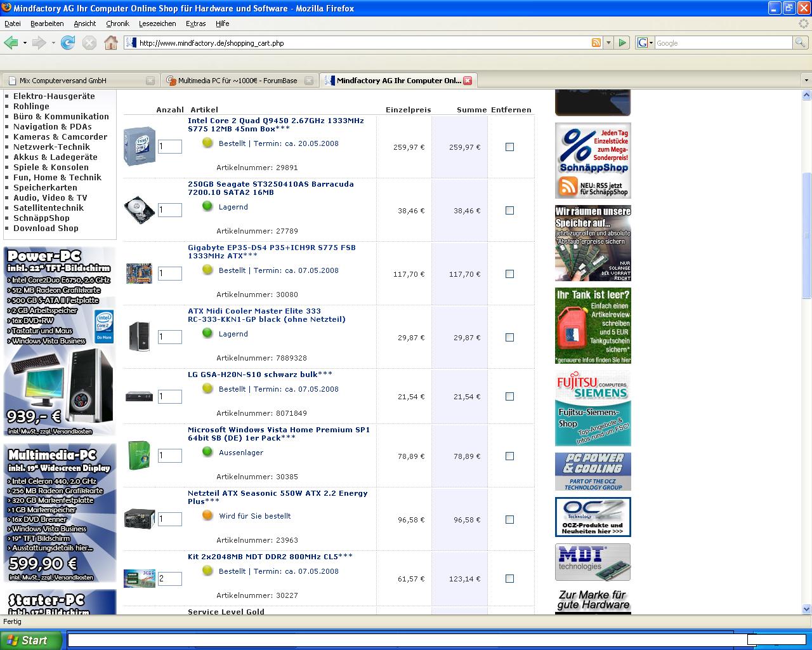Open the Google search engine selector dropdown

645,43
